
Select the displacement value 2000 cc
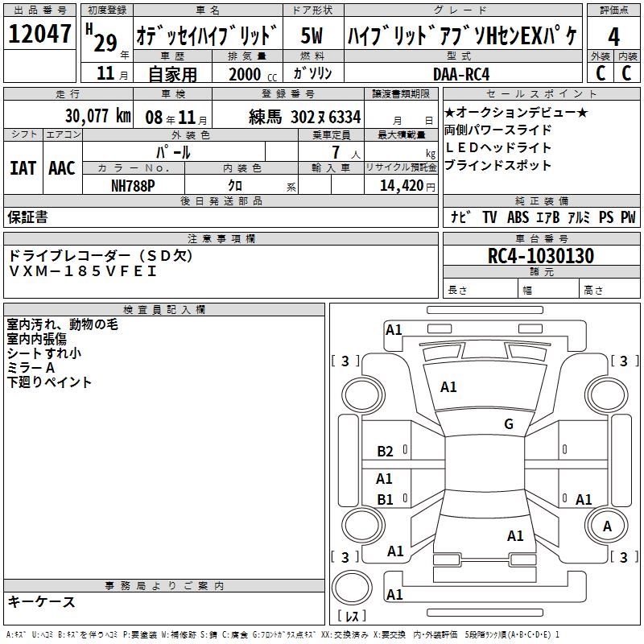point(253,74)
